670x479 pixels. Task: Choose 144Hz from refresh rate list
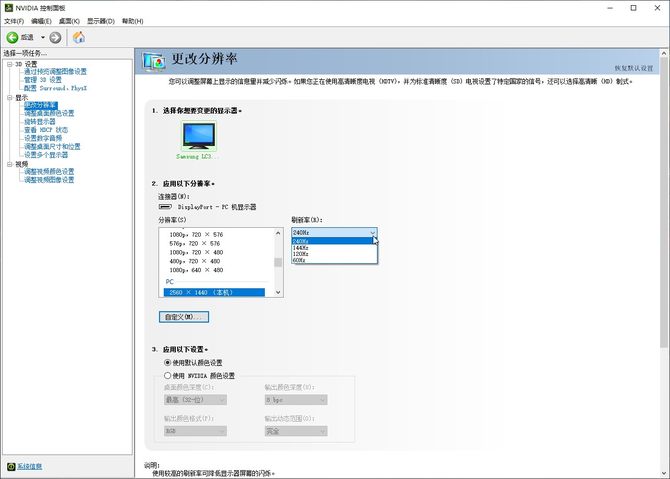click(301, 247)
